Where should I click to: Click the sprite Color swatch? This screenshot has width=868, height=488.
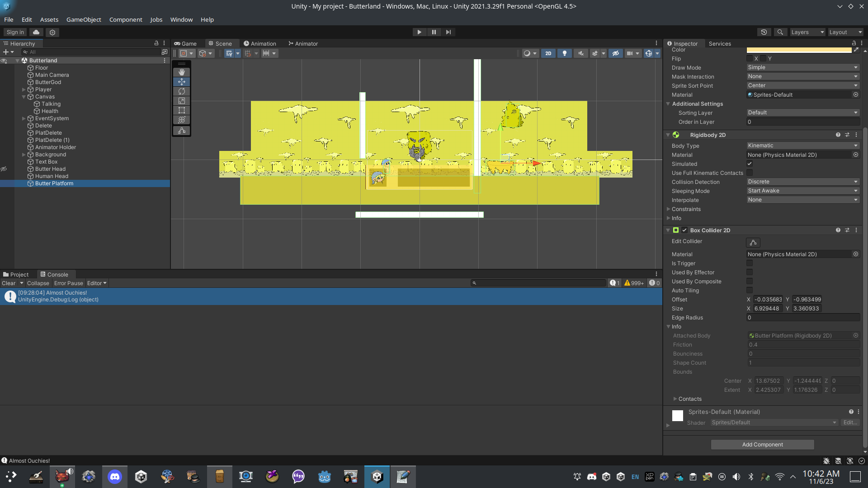798,50
